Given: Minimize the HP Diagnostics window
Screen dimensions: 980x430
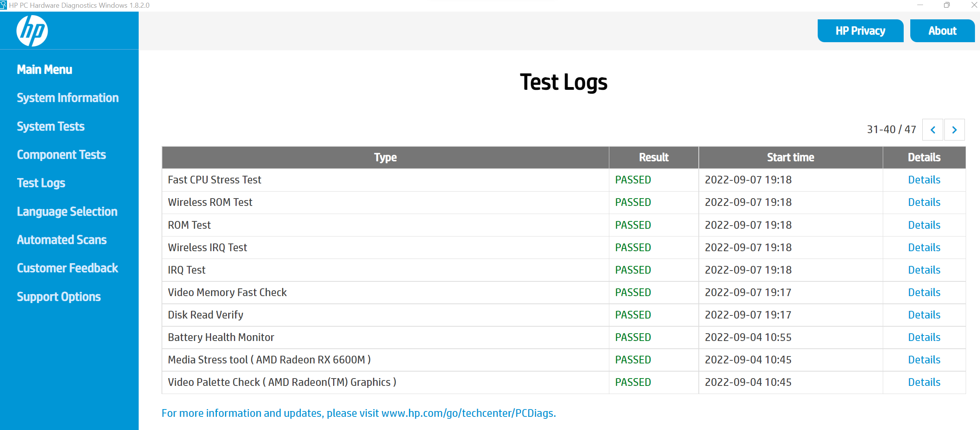Looking at the screenshot, I should click(x=920, y=5).
